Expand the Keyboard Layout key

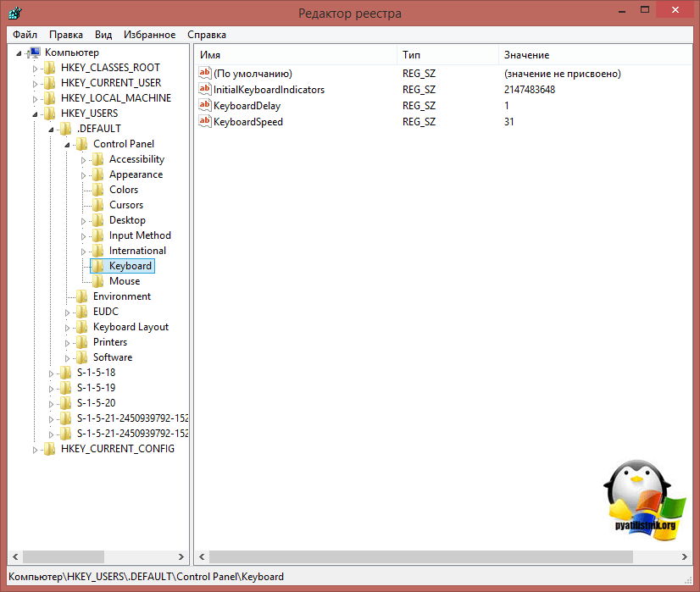tap(68, 327)
